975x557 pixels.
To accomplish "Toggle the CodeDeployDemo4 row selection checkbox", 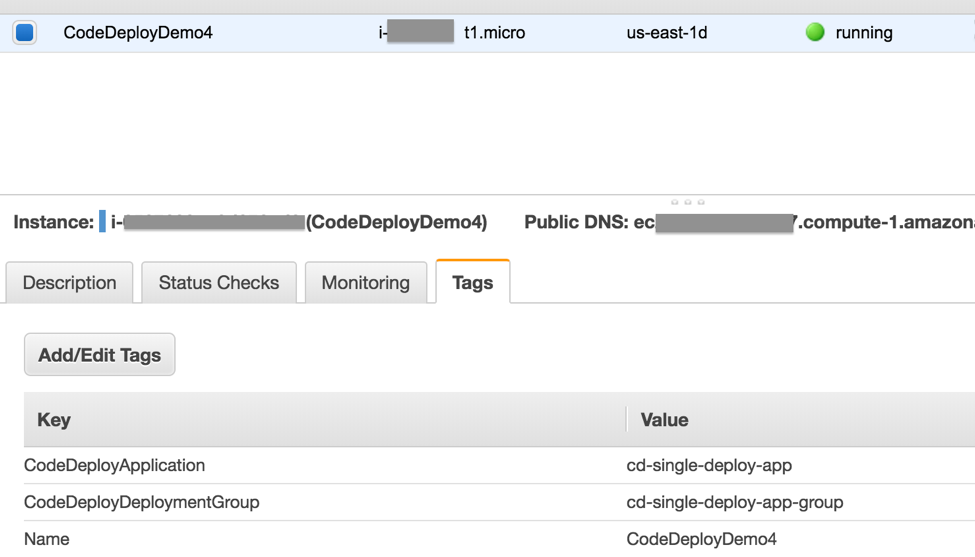I will (25, 33).
